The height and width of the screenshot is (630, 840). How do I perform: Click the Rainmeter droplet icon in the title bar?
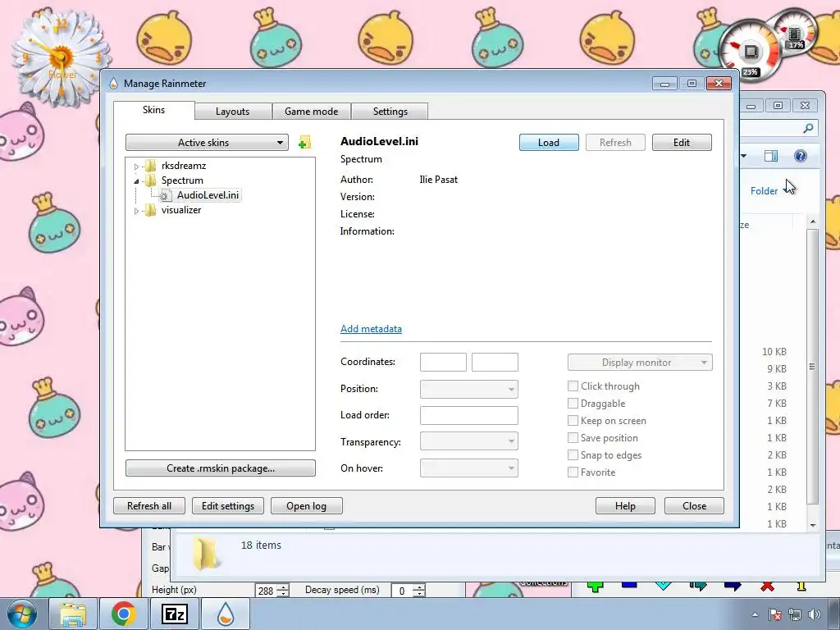click(113, 83)
